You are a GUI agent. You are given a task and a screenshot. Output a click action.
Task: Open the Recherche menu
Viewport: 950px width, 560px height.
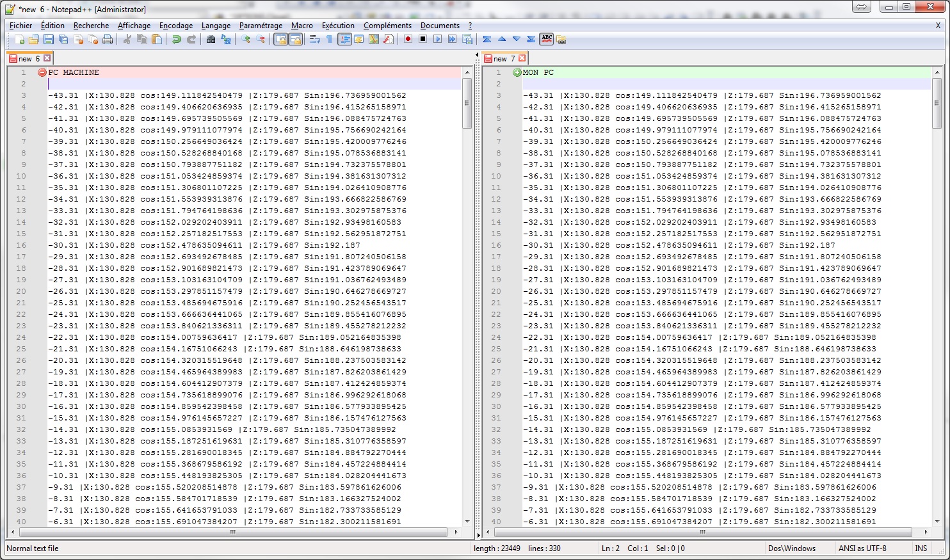coord(91,26)
